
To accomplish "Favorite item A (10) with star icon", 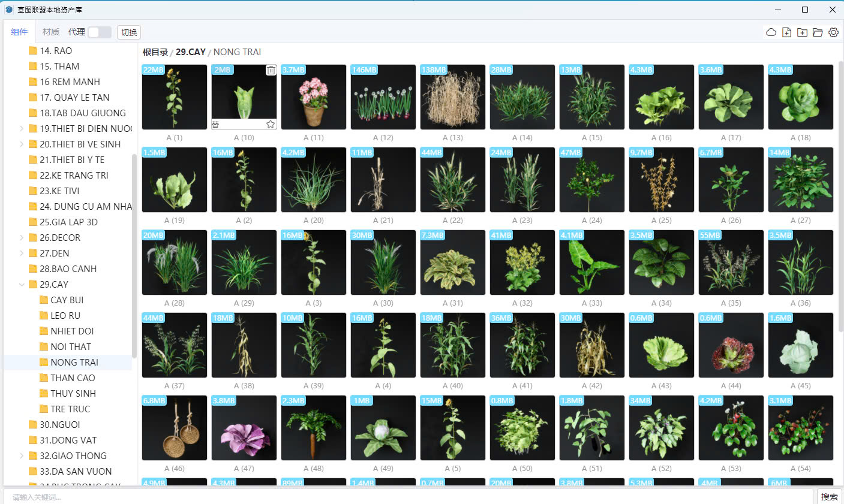I will [x=271, y=124].
